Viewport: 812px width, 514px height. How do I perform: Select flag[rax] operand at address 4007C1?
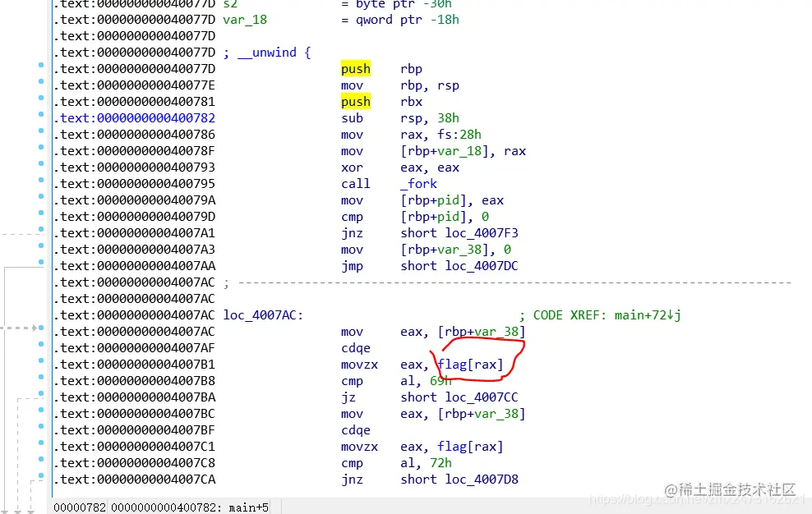[x=470, y=447]
